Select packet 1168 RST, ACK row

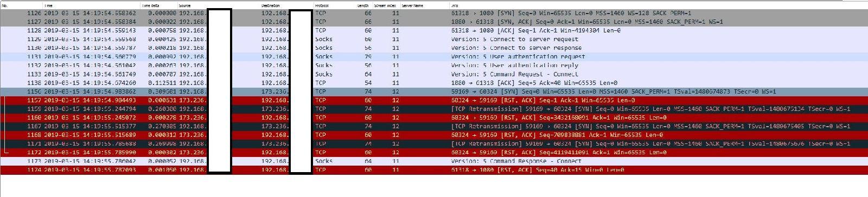pyautogui.click(x=434, y=135)
